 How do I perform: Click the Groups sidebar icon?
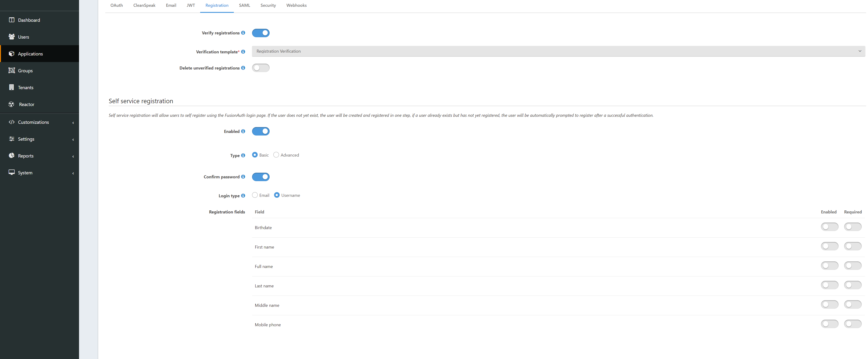(11, 70)
